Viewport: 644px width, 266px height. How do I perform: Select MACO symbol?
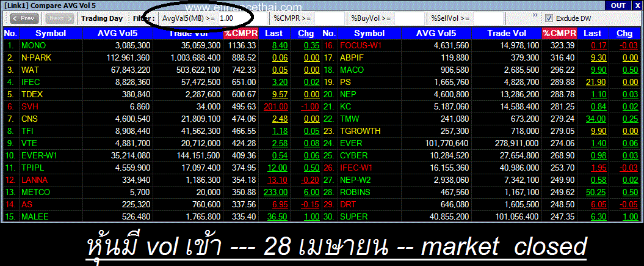pyautogui.click(x=352, y=70)
